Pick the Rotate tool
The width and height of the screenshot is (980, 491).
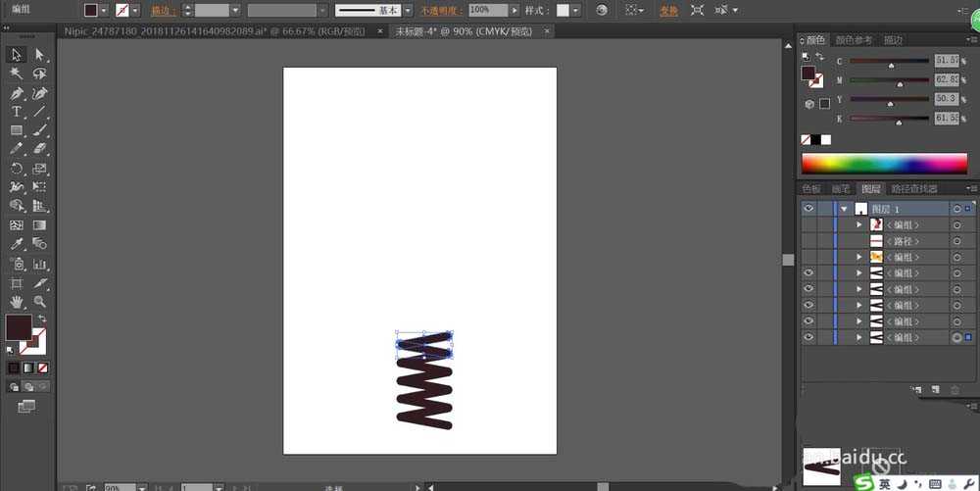coord(17,168)
